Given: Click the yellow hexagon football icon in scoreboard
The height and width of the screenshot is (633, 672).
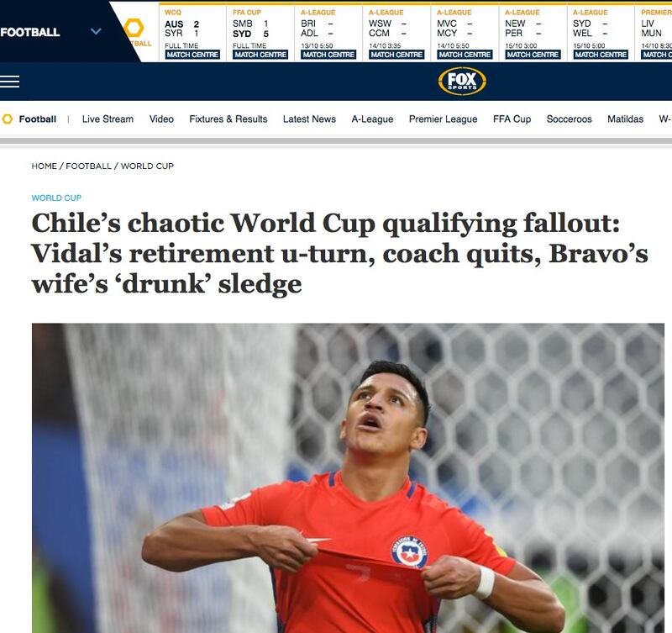Looking at the screenshot, I should 134,28.
